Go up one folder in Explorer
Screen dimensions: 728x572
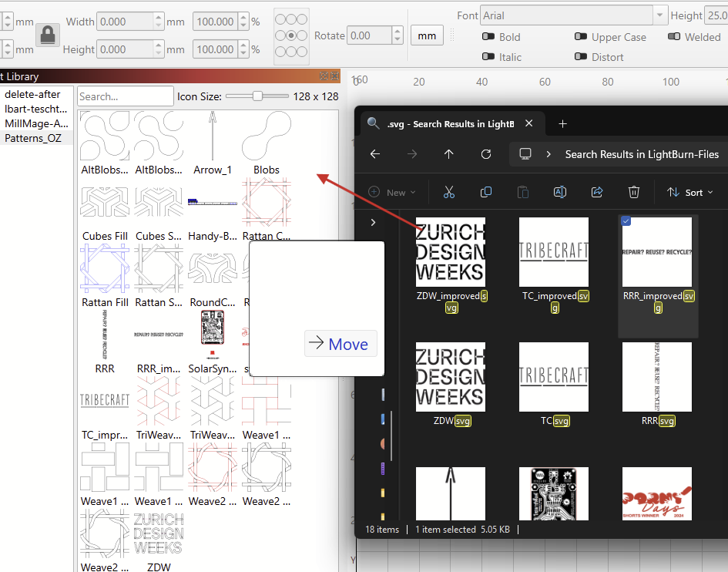click(x=448, y=154)
